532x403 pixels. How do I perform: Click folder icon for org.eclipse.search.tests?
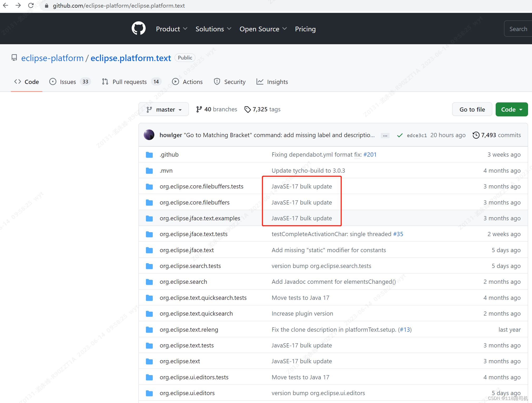tap(149, 266)
